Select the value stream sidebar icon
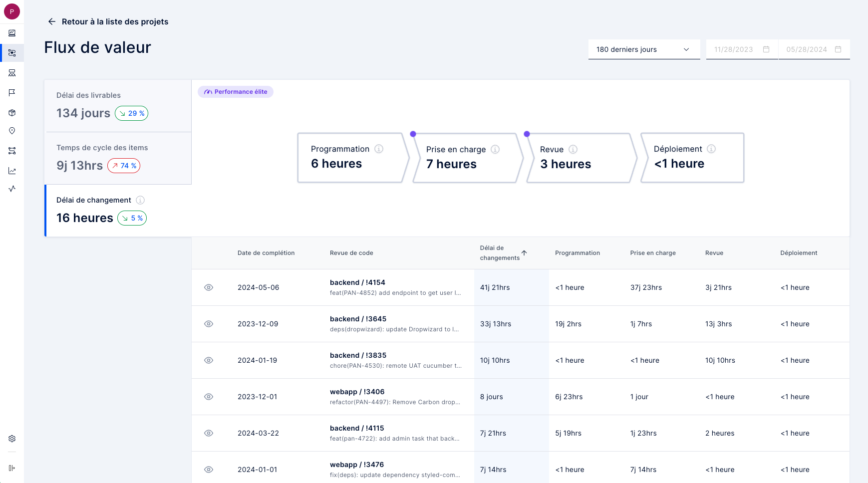868x483 pixels. 12,53
